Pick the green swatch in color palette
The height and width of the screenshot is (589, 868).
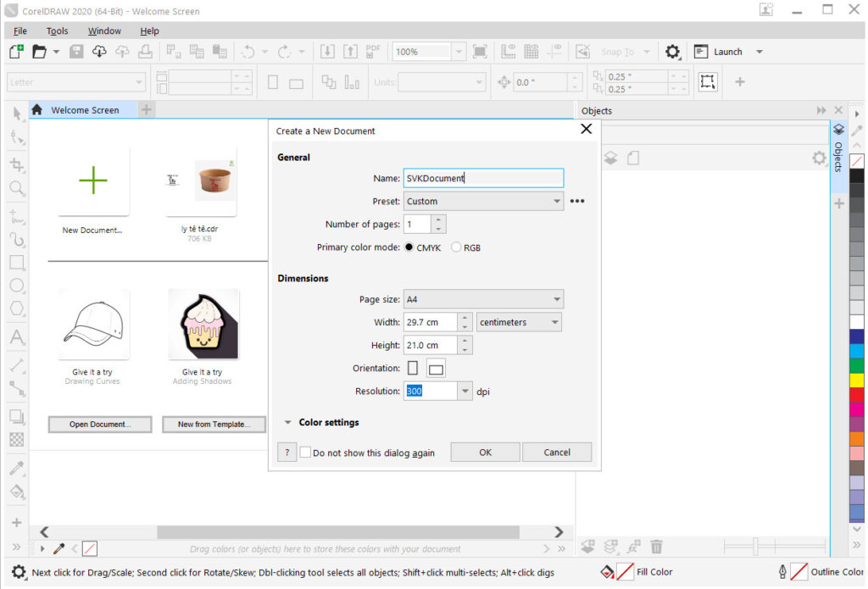tap(857, 365)
